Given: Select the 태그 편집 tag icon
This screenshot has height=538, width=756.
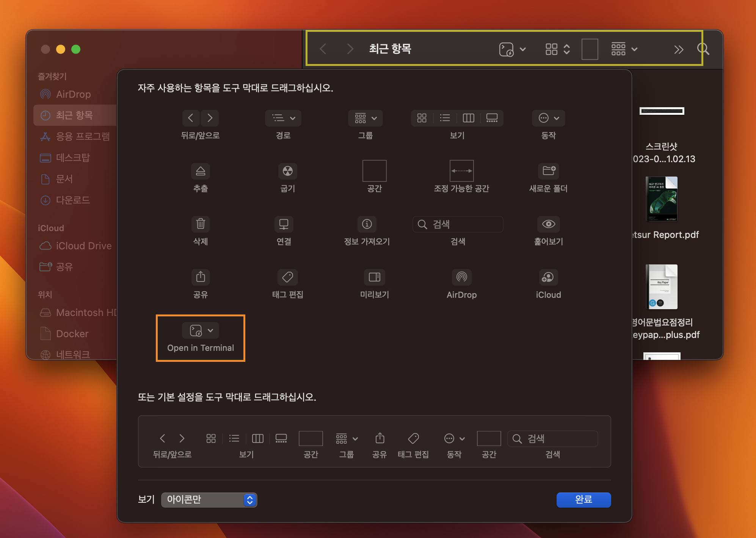Looking at the screenshot, I should click(287, 277).
